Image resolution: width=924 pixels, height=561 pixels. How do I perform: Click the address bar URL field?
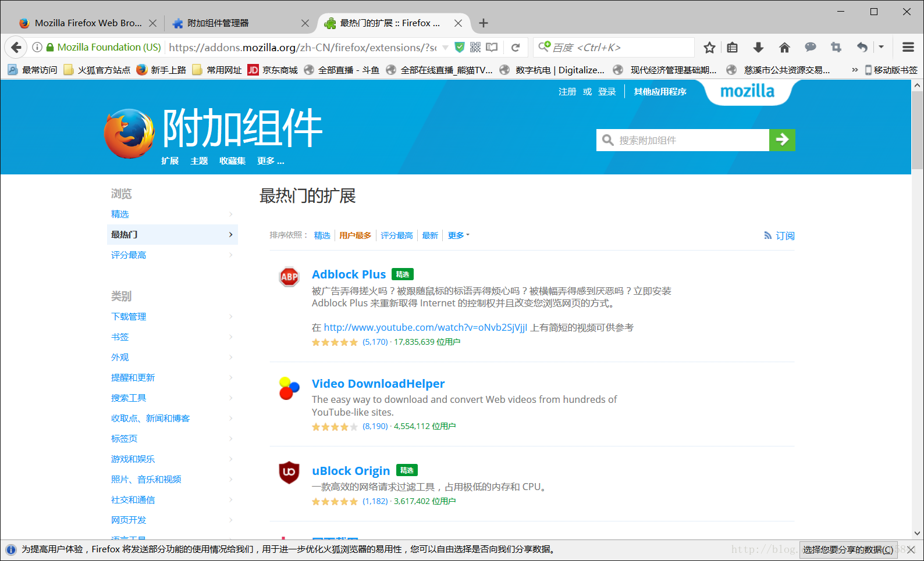click(302, 47)
